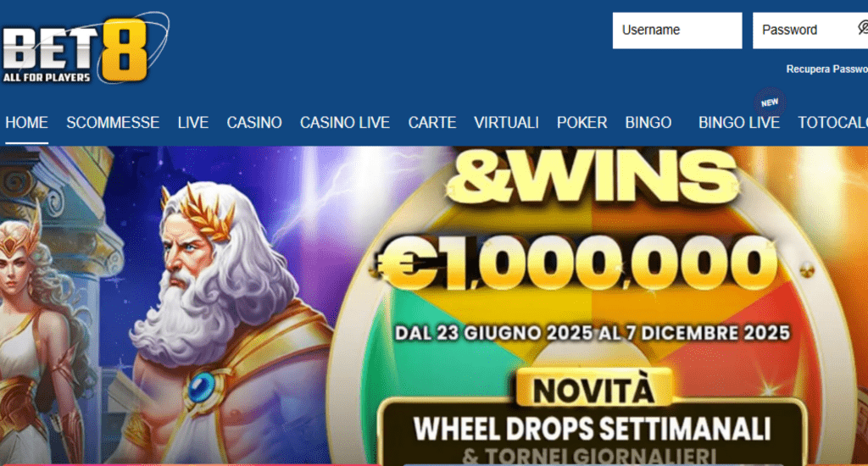The height and width of the screenshot is (466, 868).
Task: Click the Recupera Password link
Action: point(827,69)
